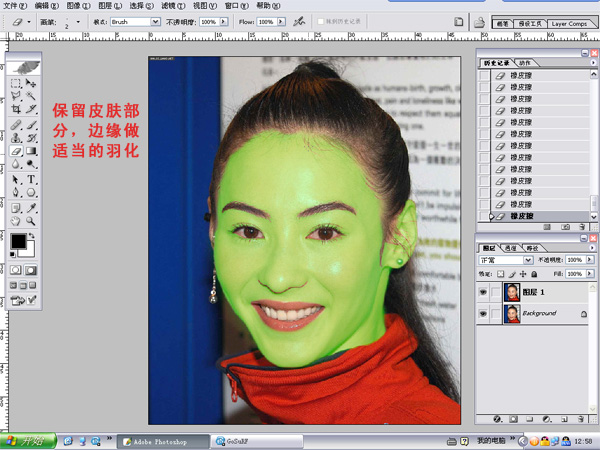
Task: Pick the Path Selection arrow tool
Action: tap(16, 179)
